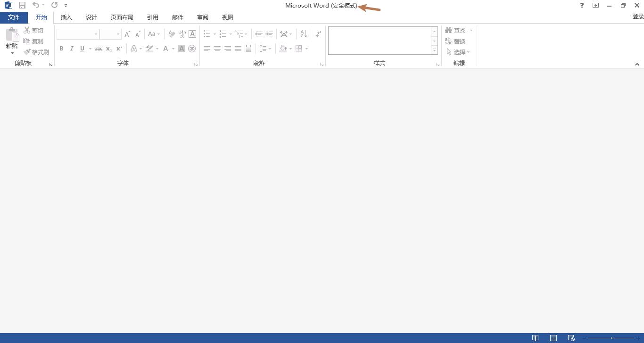This screenshot has height=343, width=644.
Task: Click the Find (查找) binoculars button
Action: [455, 31]
